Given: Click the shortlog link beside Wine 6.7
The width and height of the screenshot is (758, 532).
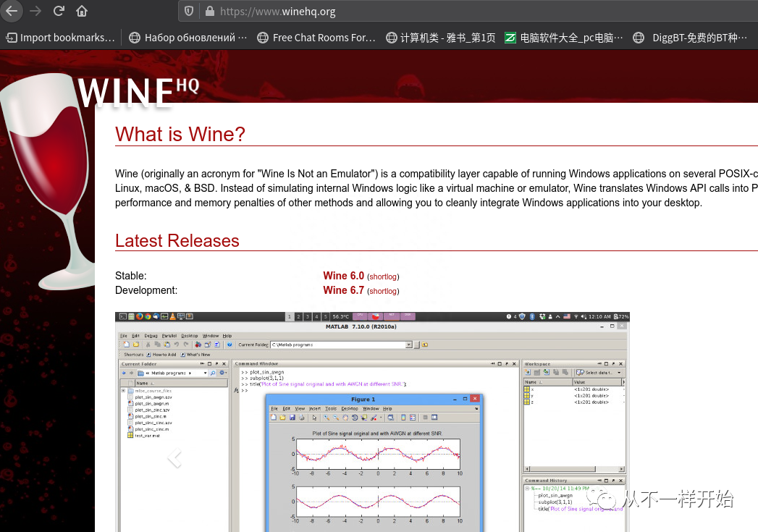Looking at the screenshot, I should 383,291.
